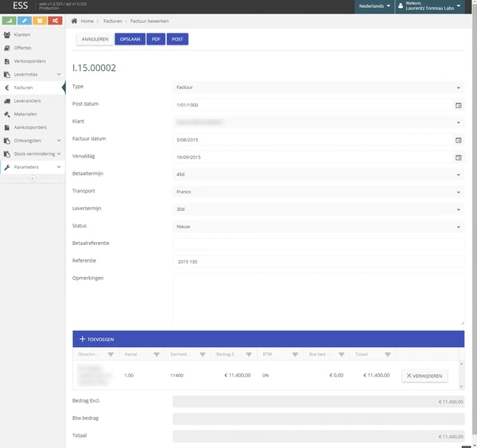Expand the Parameters sidebar menu

[33, 167]
